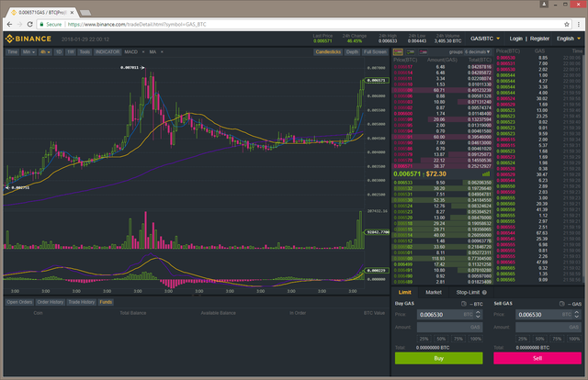Select the Time chart mode
Screen dimensions: 588x380
12,52
